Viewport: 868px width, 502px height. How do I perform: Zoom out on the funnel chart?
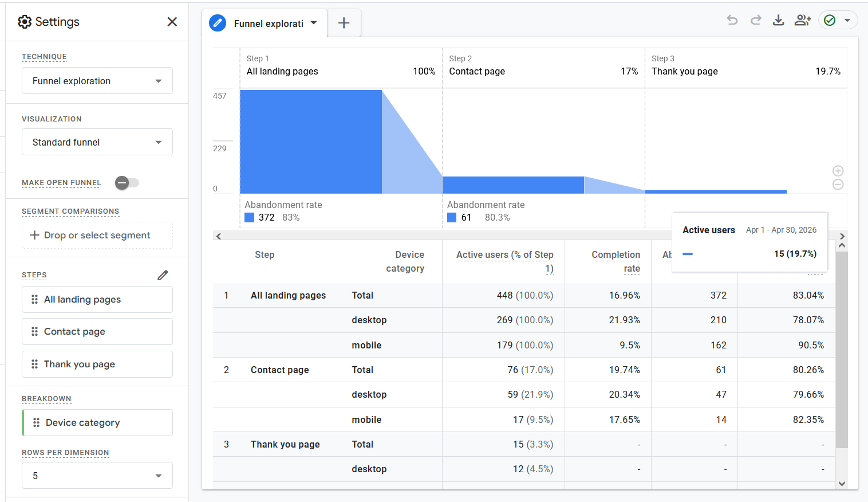(x=838, y=185)
